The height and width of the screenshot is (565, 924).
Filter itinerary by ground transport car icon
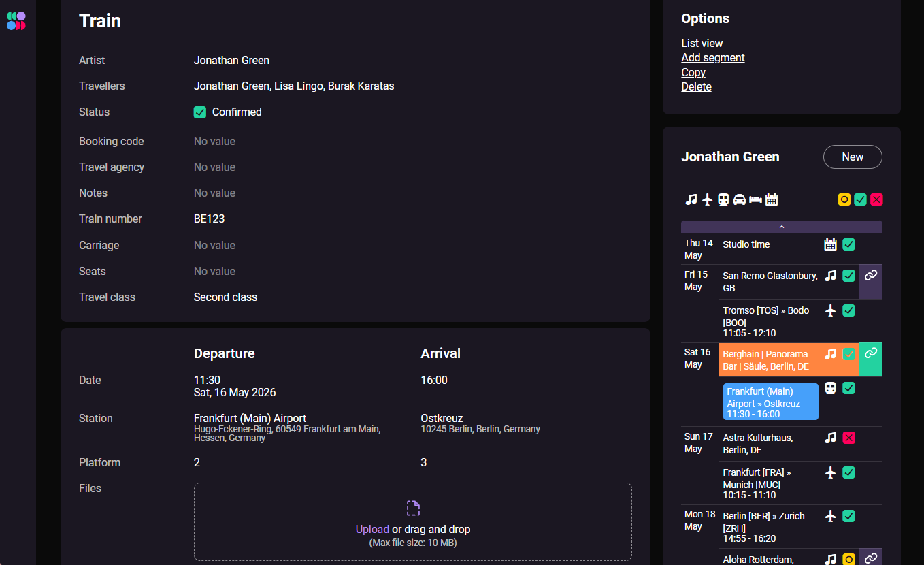pos(740,199)
